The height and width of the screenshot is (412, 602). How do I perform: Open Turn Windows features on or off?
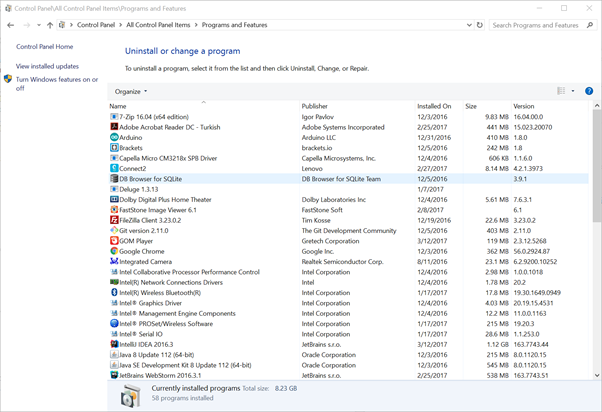[x=57, y=83]
